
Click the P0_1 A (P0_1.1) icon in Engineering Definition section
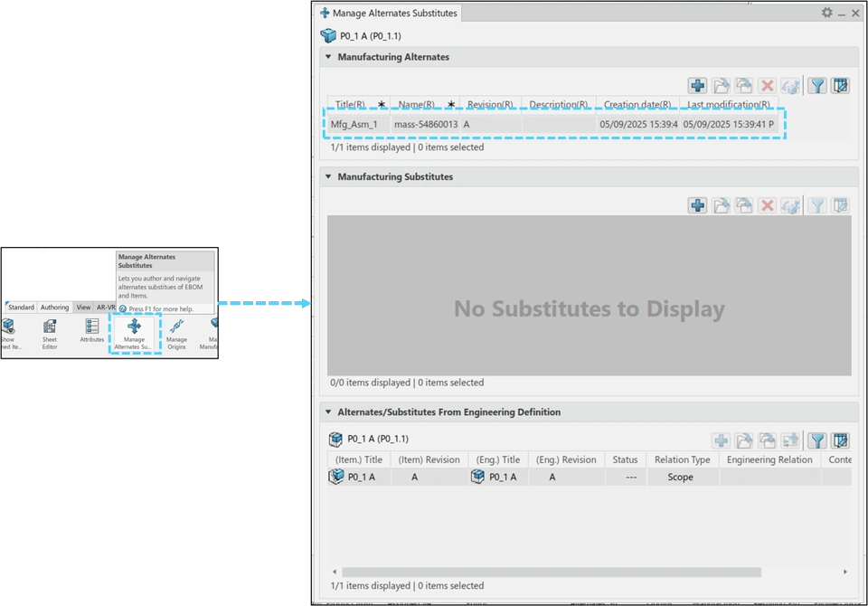click(335, 439)
